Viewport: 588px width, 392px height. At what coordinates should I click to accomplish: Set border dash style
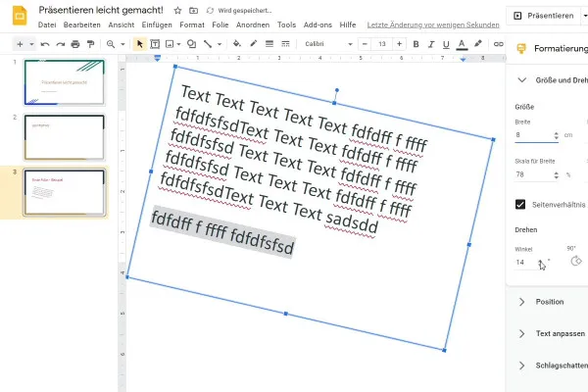pos(285,44)
